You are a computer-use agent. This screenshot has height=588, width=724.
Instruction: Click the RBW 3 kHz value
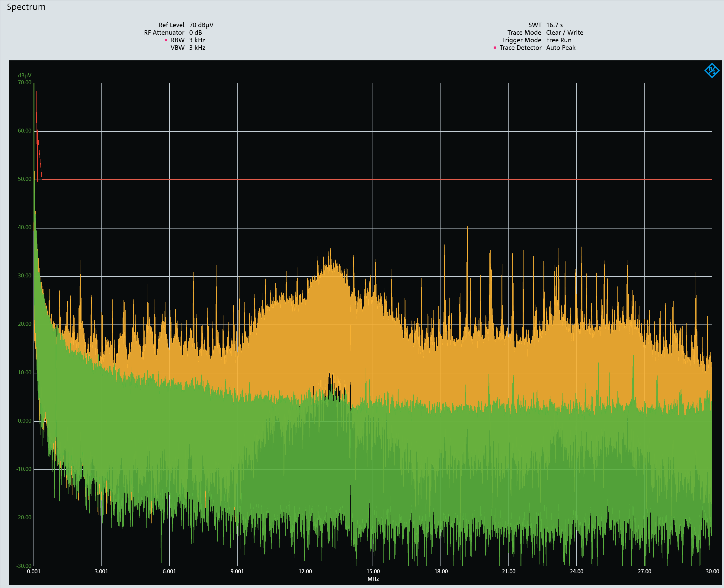[x=197, y=40]
